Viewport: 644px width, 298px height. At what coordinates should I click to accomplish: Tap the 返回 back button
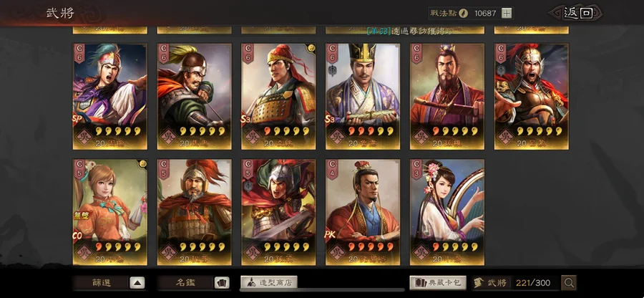click(x=578, y=13)
